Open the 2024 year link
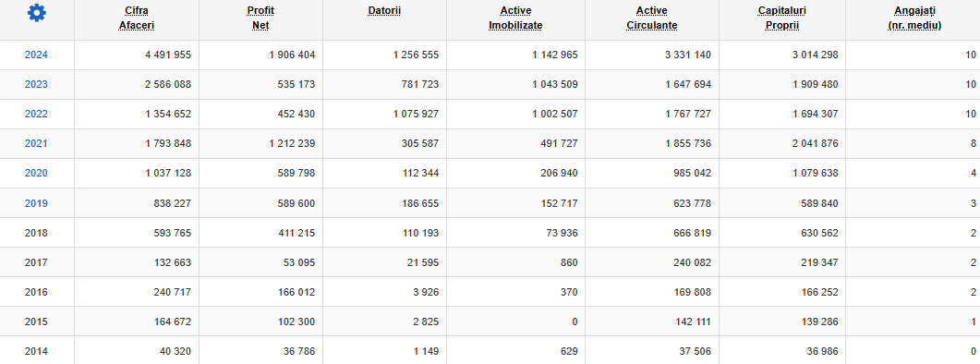980x364 pixels. point(36,55)
